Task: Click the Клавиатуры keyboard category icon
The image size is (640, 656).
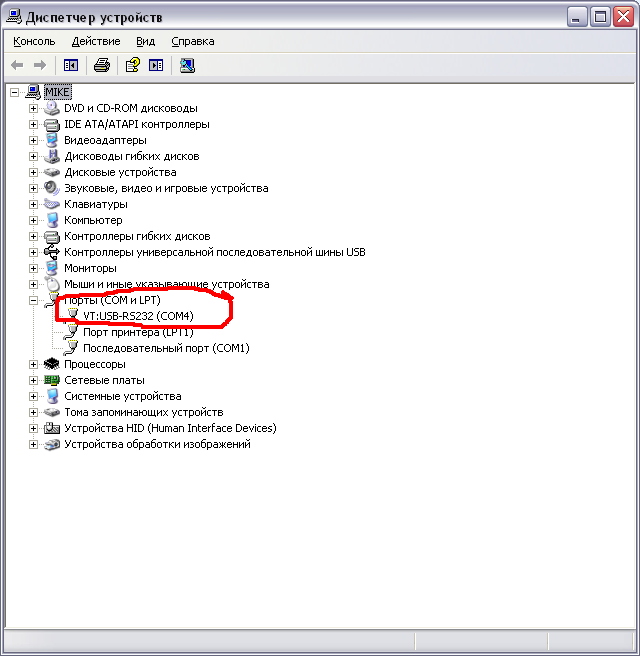Action: 52,204
